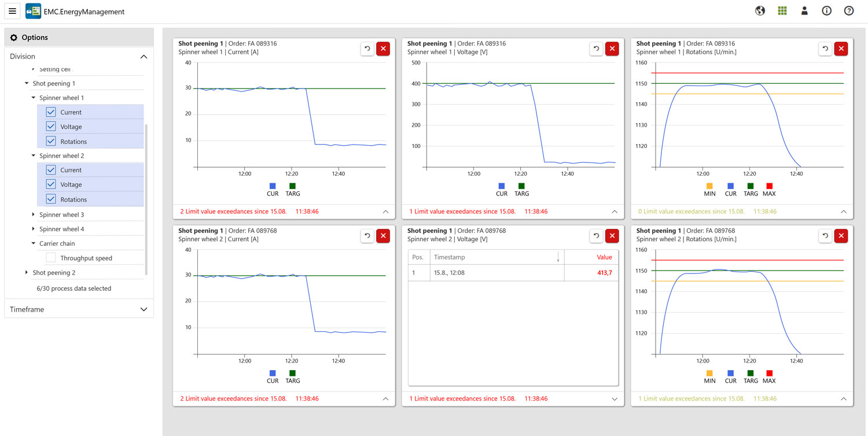
Task: Expand the Timeframe section
Action: click(144, 309)
